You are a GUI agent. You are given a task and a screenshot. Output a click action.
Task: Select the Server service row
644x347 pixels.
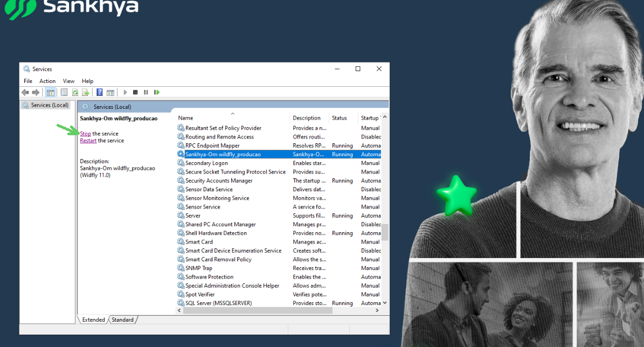click(x=279, y=216)
